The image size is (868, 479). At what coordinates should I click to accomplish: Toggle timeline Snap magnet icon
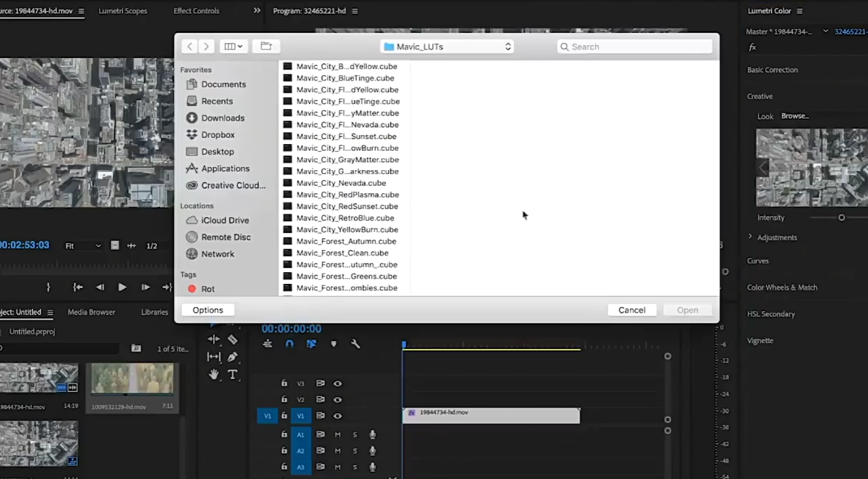(x=289, y=344)
